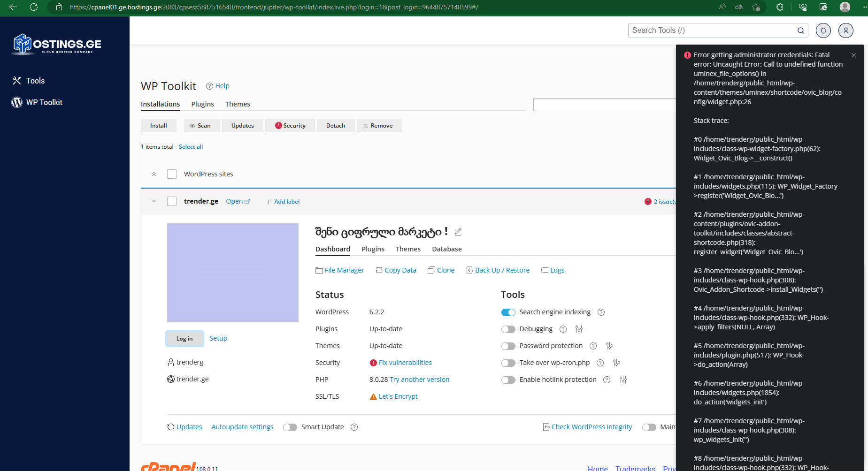Toggle Take over wp-cron.php
The width and height of the screenshot is (868, 471).
tap(508, 363)
